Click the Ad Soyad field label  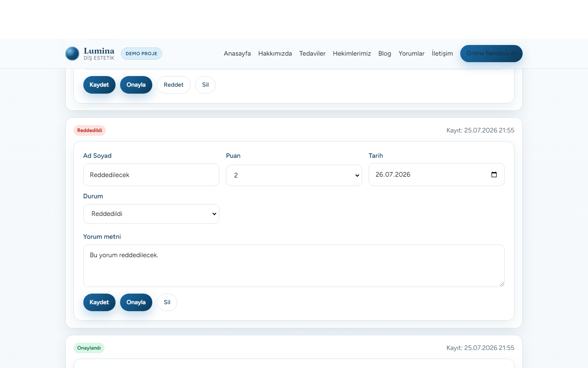click(x=97, y=156)
